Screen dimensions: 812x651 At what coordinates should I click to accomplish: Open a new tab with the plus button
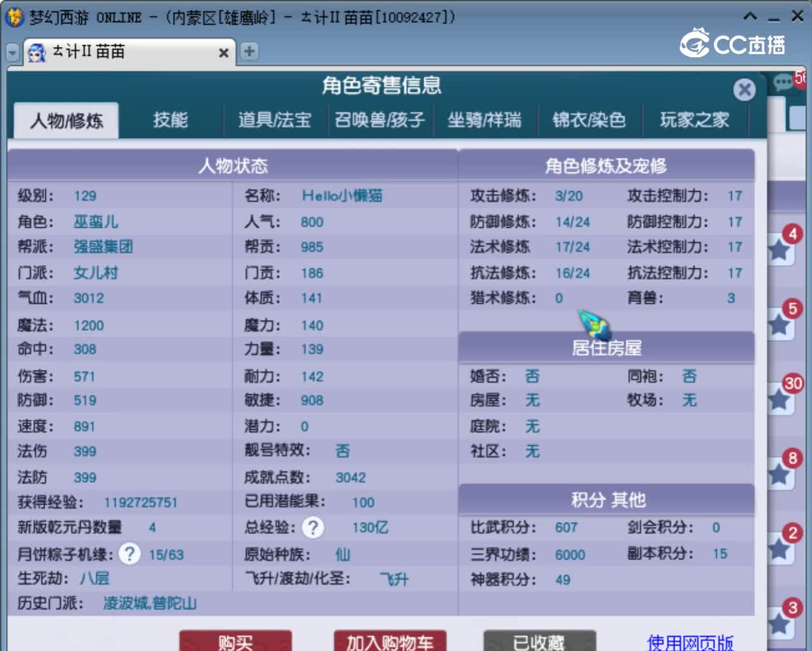[249, 51]
